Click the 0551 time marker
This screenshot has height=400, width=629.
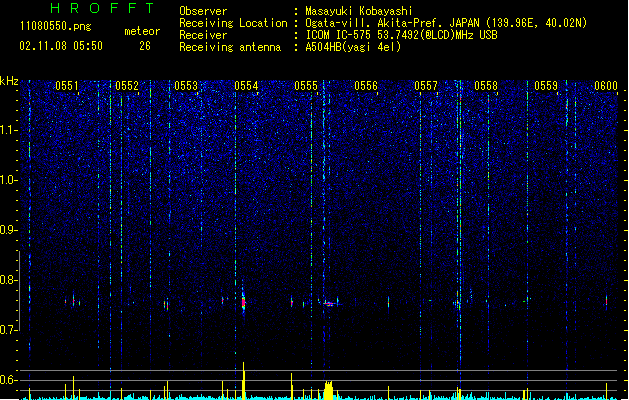[67, 86]
